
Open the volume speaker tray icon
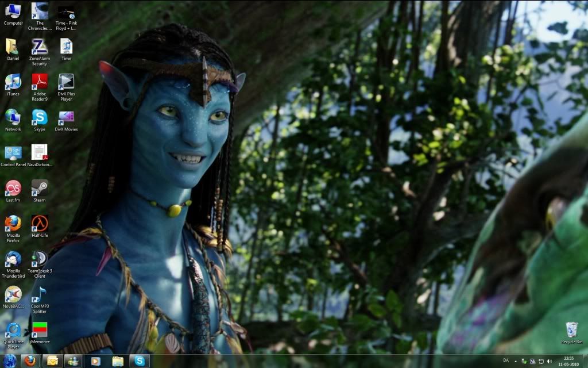(x=550, y=361)
